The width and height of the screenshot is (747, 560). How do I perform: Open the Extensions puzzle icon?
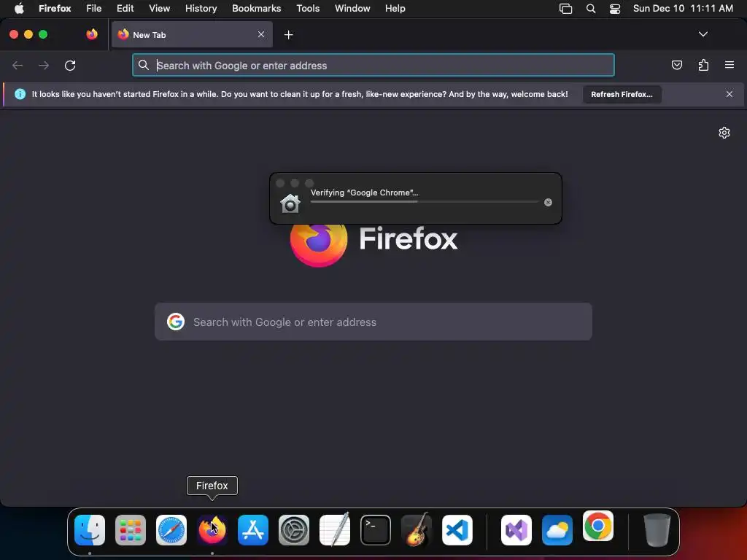[703, 65]
